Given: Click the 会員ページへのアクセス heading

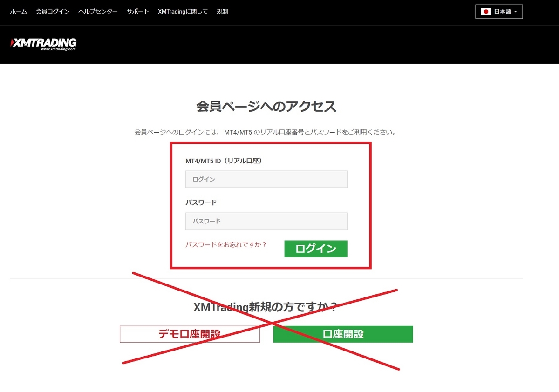Looking at the screenshot, I should click(266, 107).
